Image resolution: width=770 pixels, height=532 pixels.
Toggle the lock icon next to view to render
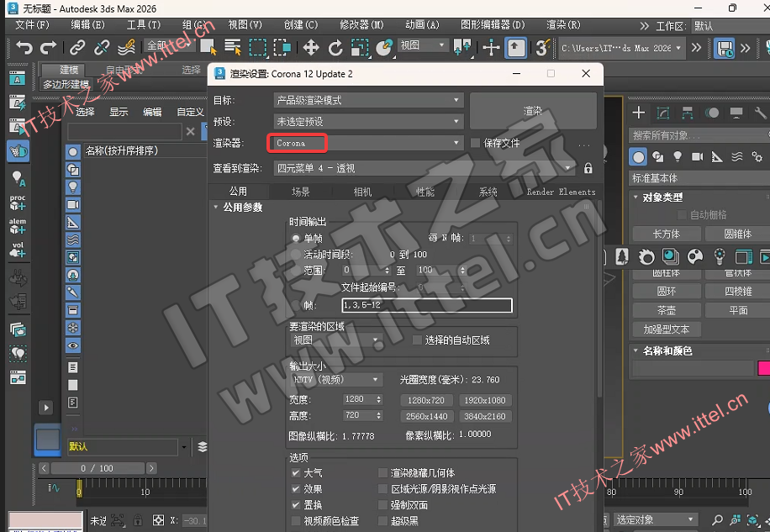click(x=588, y=168)
